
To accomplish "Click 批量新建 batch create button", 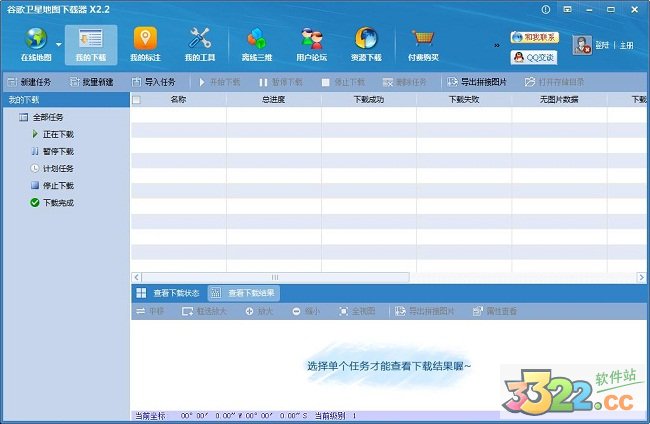I will pyautogui.click(x=92, y=82).
